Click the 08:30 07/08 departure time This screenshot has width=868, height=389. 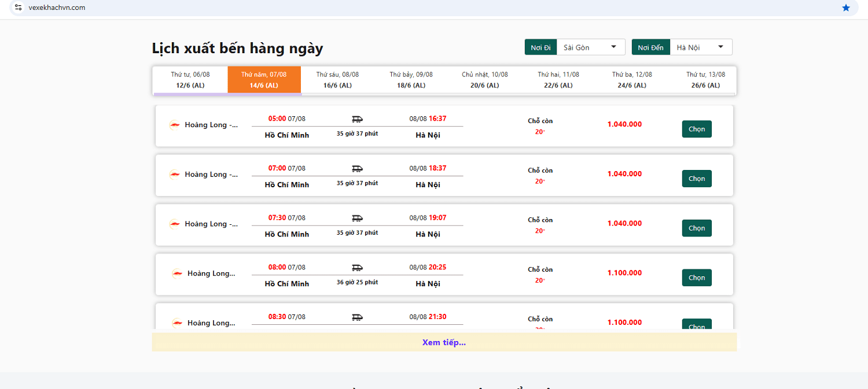286,317
